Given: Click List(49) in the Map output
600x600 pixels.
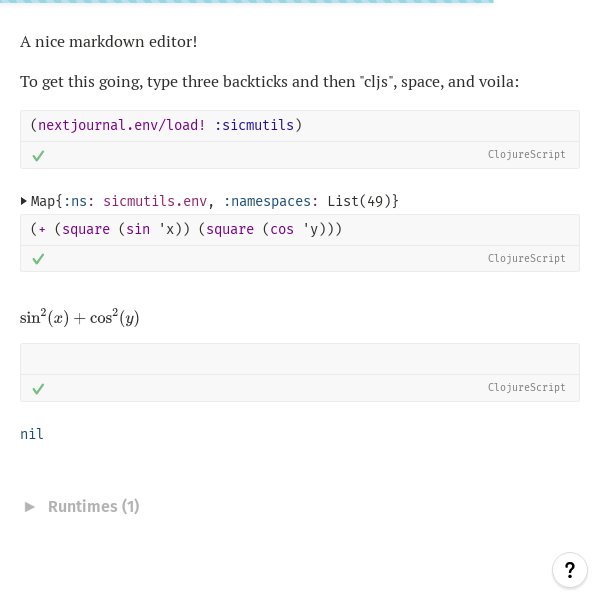Looking at the screenshot, I should (359, 201).
